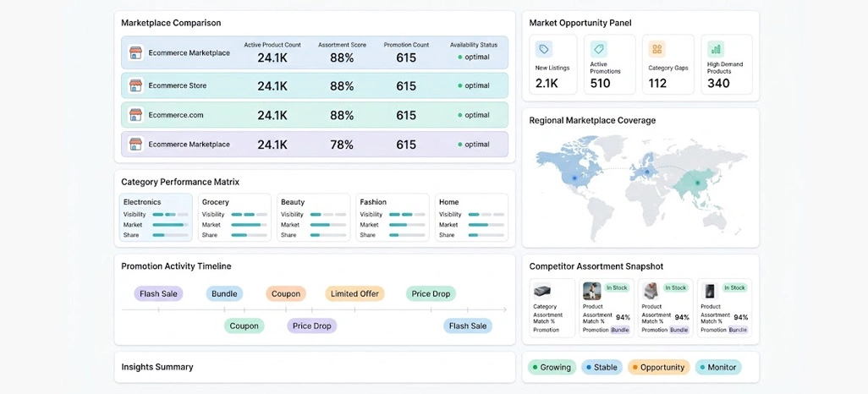The image size is (868, 394).
Task: Click the Bundle tag on person photo card
Action: [x=619, y=330]
